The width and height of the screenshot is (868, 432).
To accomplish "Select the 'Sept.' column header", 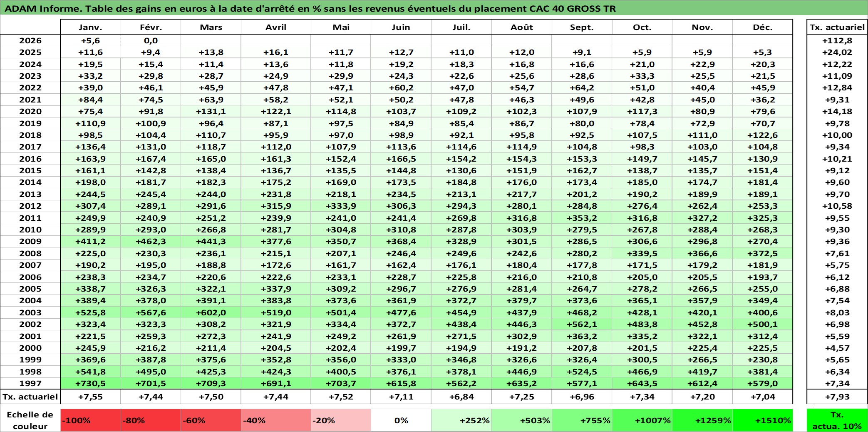I will 582,27.
